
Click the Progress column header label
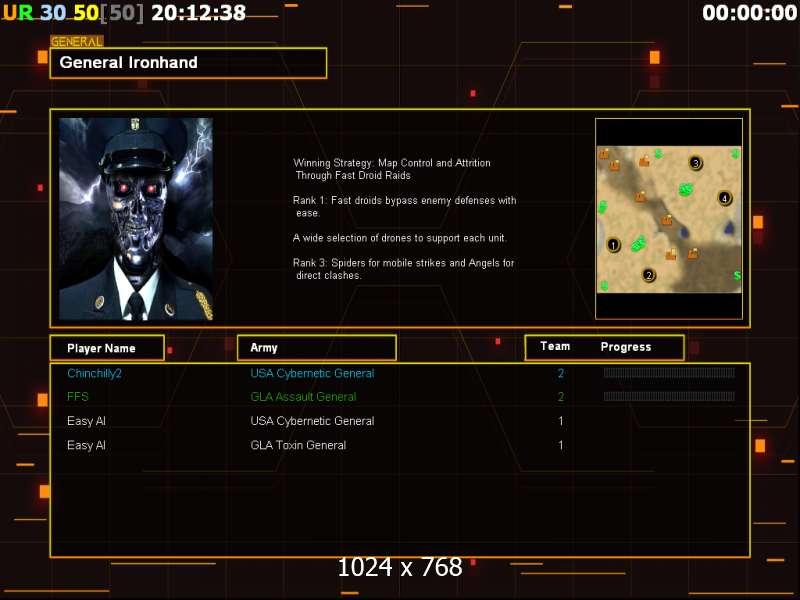[626, 347]
